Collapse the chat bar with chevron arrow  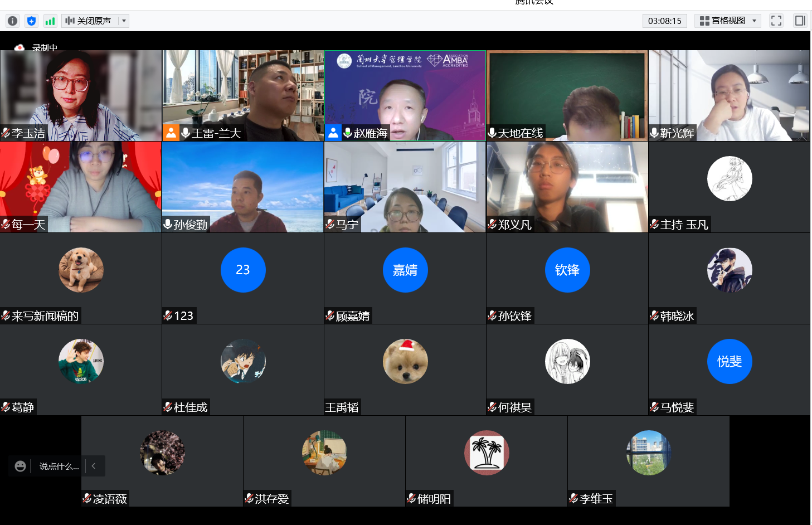[x=94, y=466]
